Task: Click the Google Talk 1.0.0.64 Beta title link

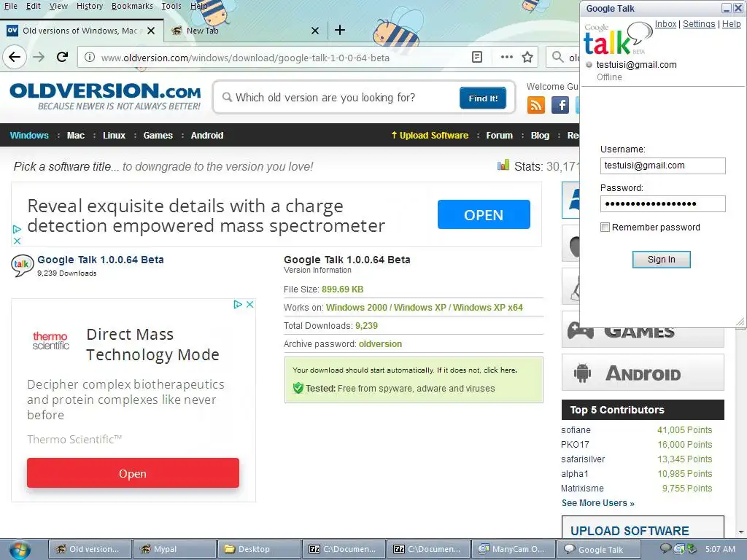Action: 101,260
